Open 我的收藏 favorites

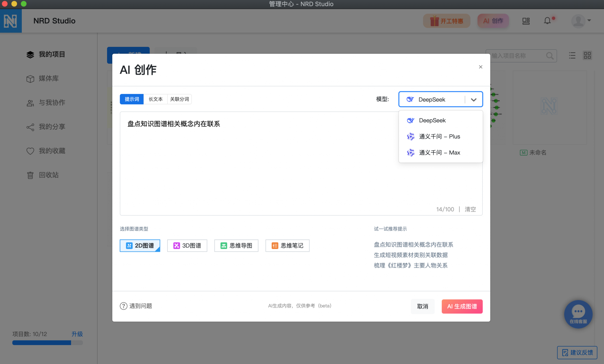[52, 151]
